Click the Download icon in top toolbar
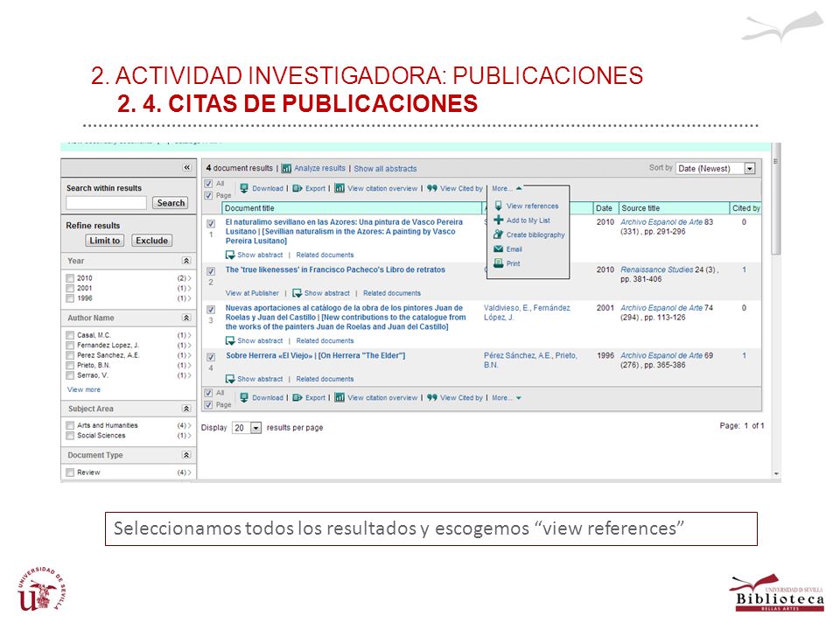This screenshot has width=840, height=630. click(x=244, y=188)
